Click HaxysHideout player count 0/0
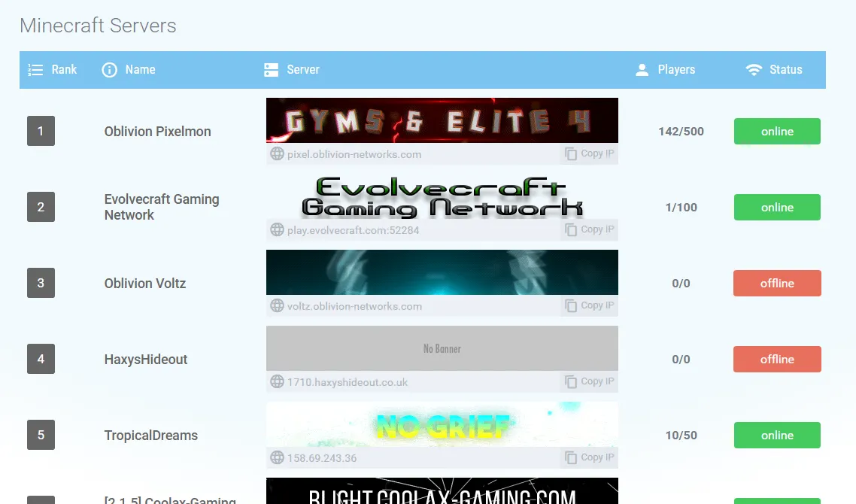856x504 pixels. [681, 360]
